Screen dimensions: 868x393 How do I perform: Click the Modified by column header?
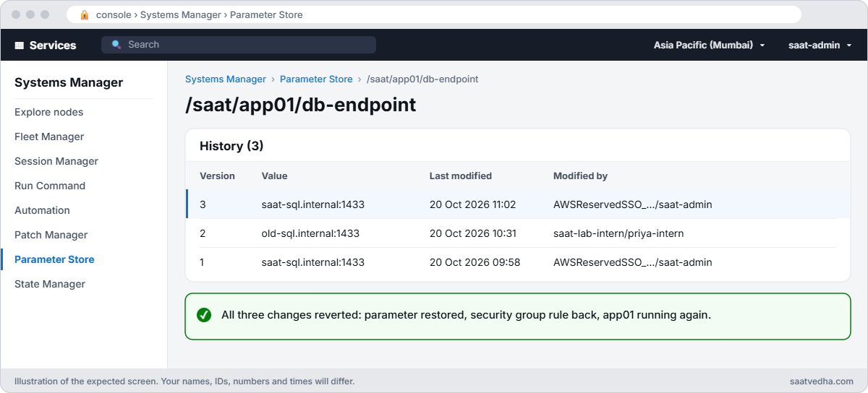click(x=580, y=176)
